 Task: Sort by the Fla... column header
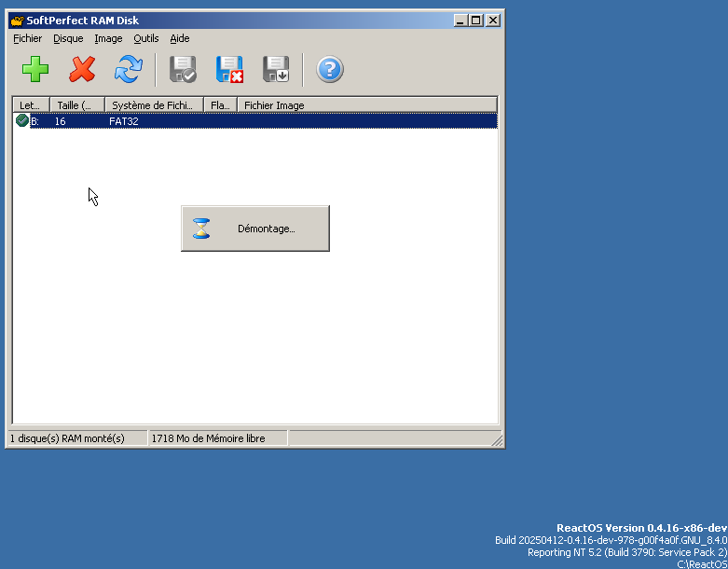[x=221, y=105]
